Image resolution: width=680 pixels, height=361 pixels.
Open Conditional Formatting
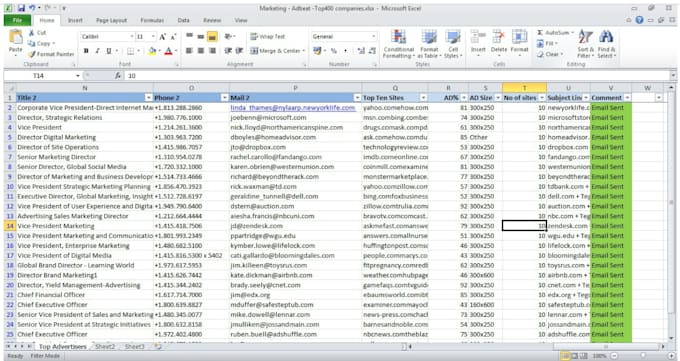coord(399,44)
